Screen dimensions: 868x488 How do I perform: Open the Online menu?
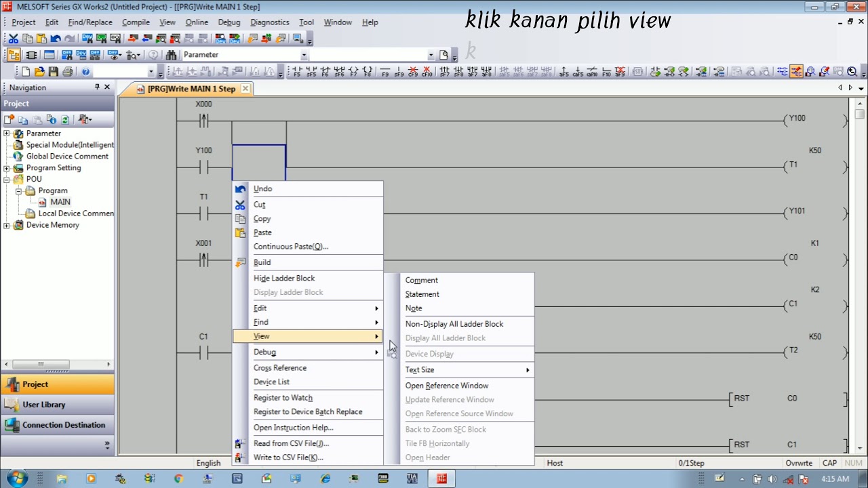point(197,22)
